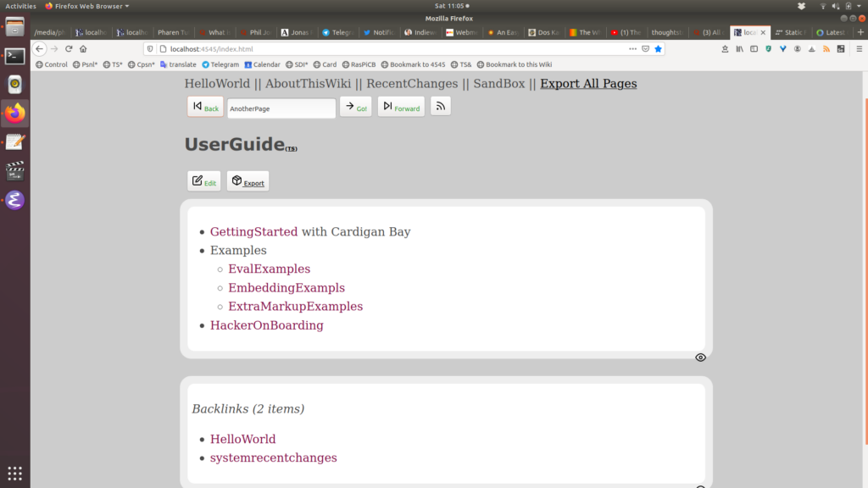Image resolution: width=868 pixels, height=488 pixels.
Task: Click the small (TS) link beside UserGuide
Action: click(292, 148)
